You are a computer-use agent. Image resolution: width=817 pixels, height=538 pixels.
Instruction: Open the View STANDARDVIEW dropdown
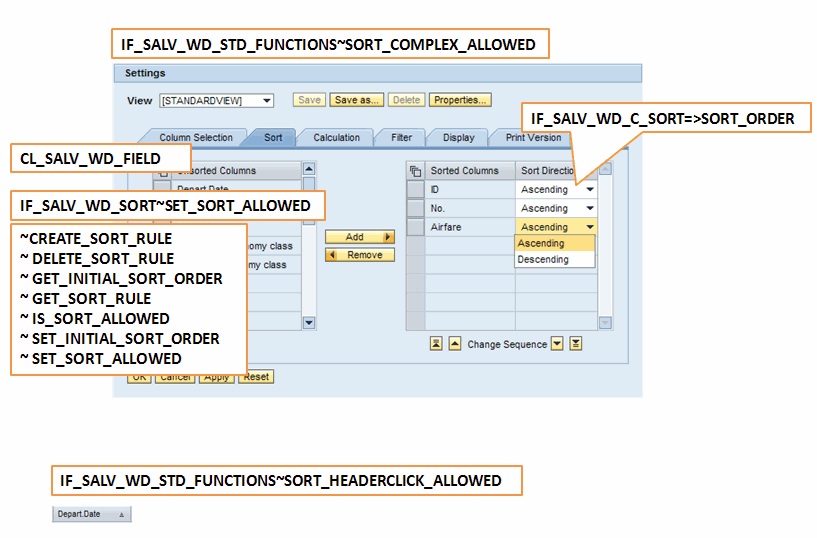pos(266,101)
